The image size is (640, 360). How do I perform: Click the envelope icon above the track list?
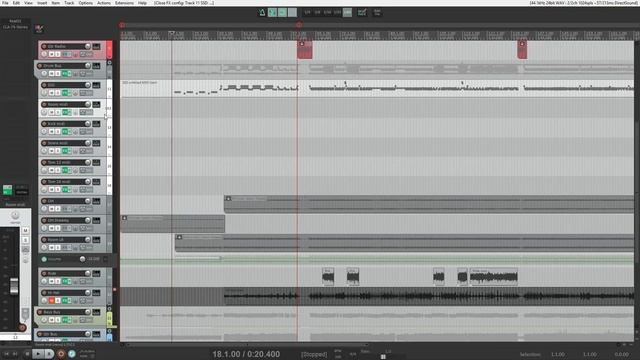[39, 29]
